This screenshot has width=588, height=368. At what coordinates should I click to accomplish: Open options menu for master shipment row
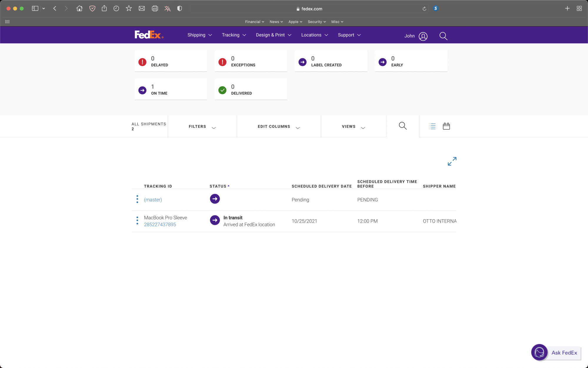tap(137, 199)
